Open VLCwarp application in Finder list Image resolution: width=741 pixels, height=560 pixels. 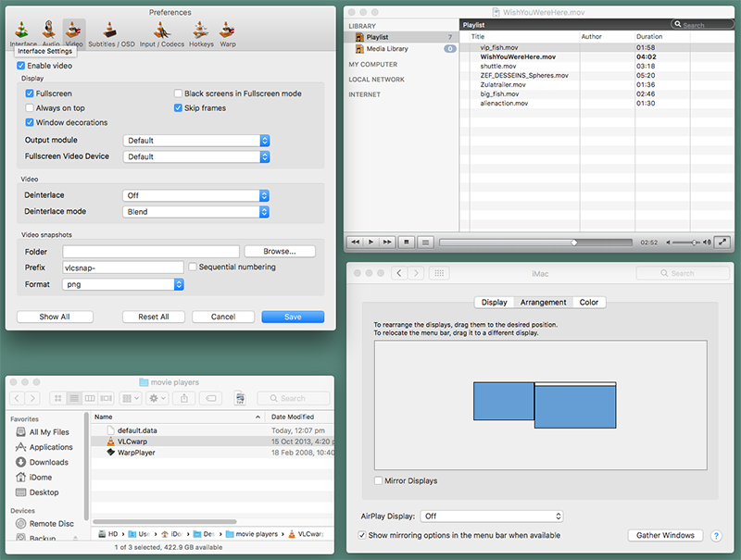(x=132, y=442)
